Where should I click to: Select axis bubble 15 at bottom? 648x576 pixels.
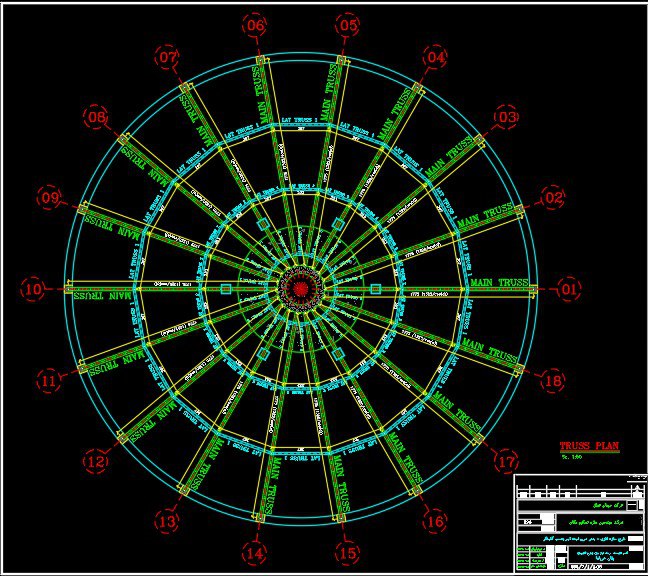click(x=347, y=552)
